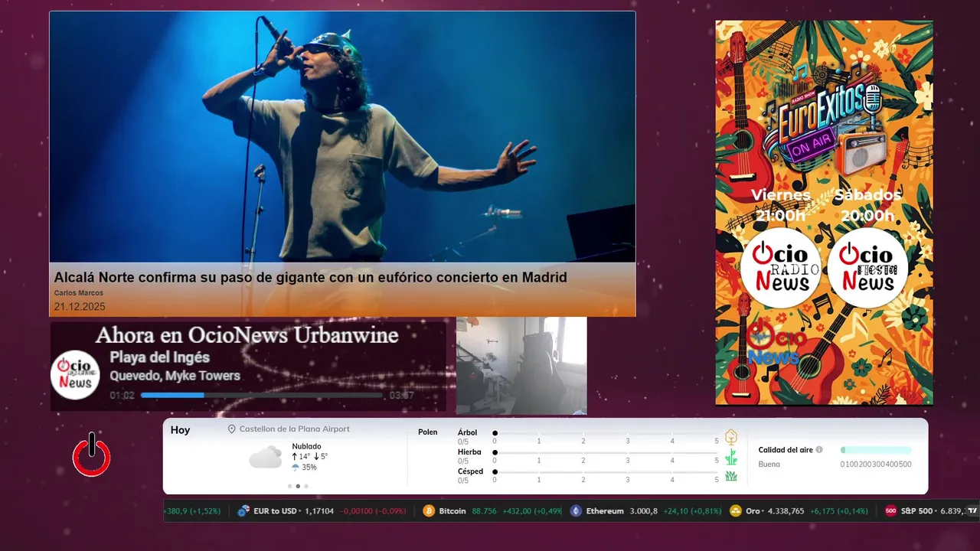The image size is (980, 551).
Task: Select the middle weather carousel dot
Action: pyautogui.click(x=298, y=486)
